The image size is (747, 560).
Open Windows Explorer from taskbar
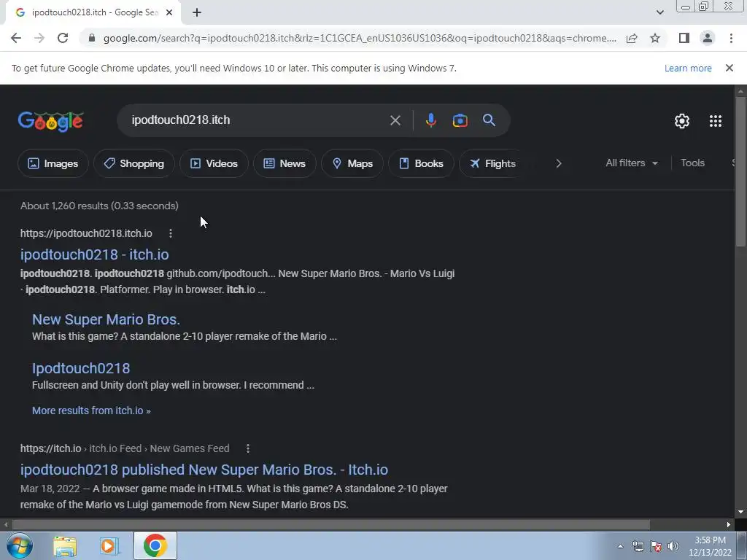(x=65, y=546)
